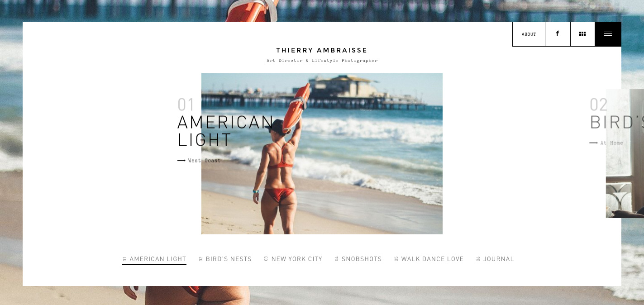The width and height of the screenshot is (644, 305).
Task: Open the hamburger menu icon
Action: (608, 34)
